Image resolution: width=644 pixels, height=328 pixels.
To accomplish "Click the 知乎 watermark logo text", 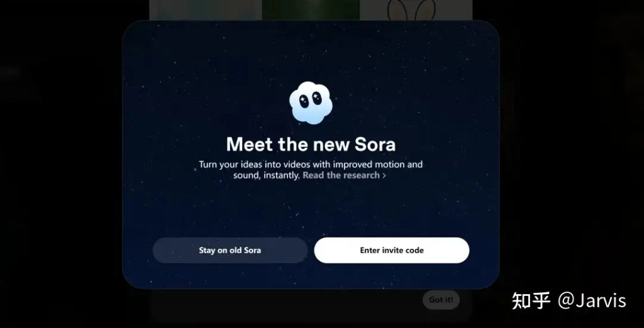I will 531,301.
